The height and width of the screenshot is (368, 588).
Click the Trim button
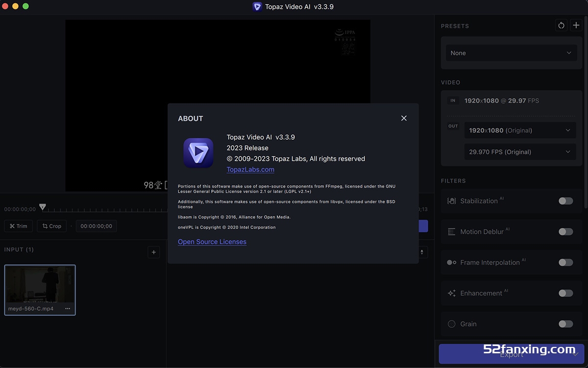(19, 226)
